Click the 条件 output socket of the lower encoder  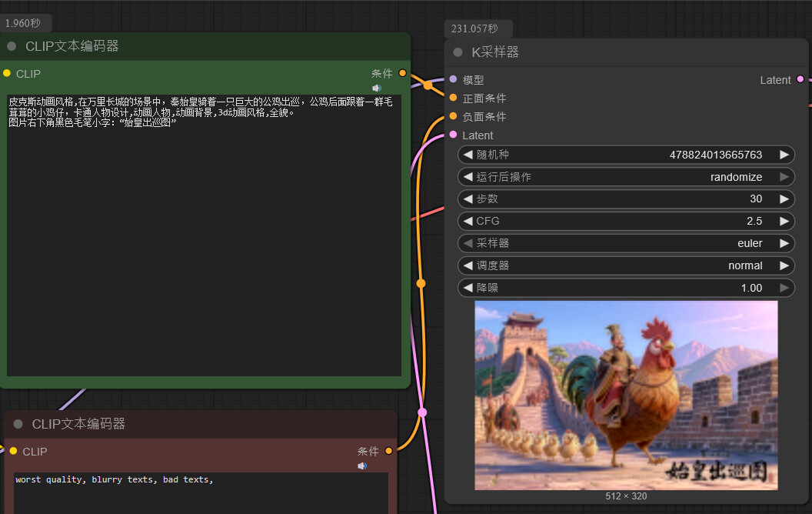tap(388, 451)
